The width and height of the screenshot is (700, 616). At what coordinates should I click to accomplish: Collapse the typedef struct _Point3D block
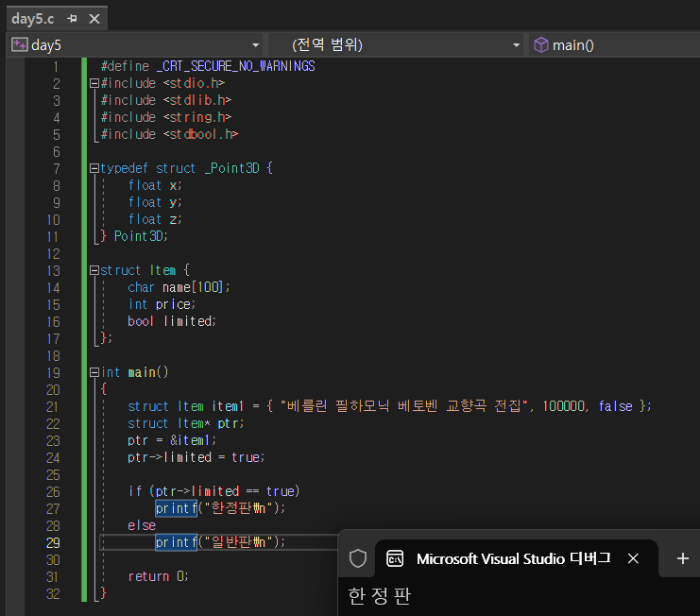tap(94, 168)
